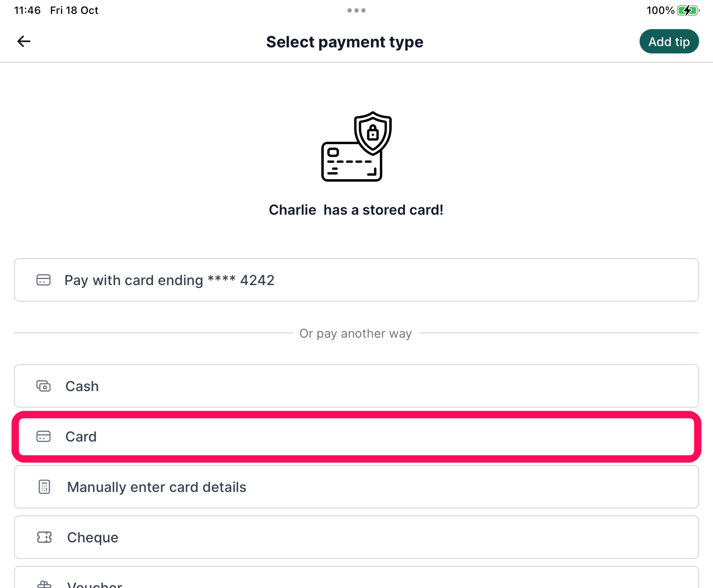Choose the Voucher payment option
This screenshot has width=713, height=588.
(x=356, y=577)
